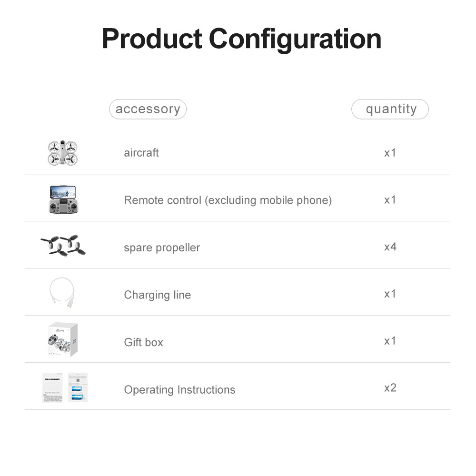Click the x1 quantity in the aircraft row
This screenshot has width=476, height=476.
tap(390, 153)
